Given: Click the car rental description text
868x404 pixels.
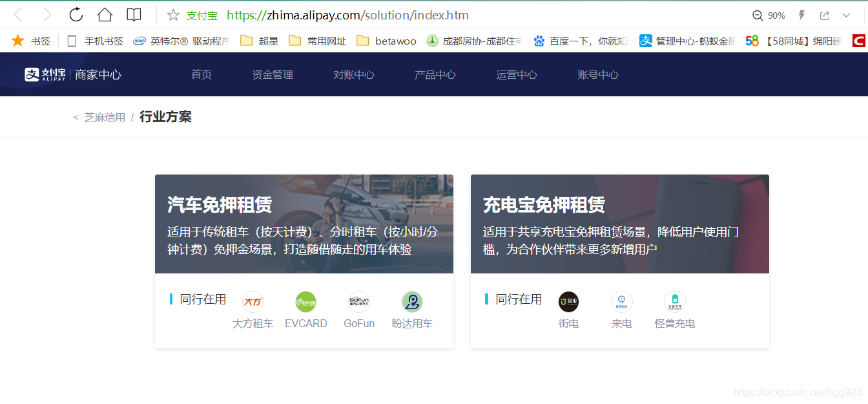Looking at the screenshot, I should [x=303, y=240].
